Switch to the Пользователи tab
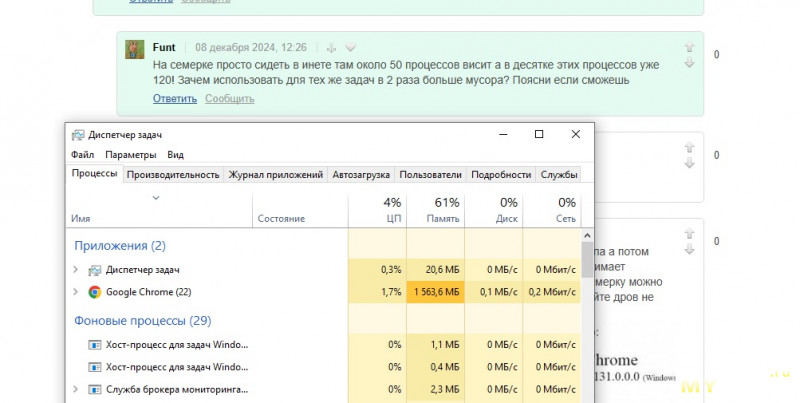The height and width of the screenshot is (403, 800). [x=430, y=174]
